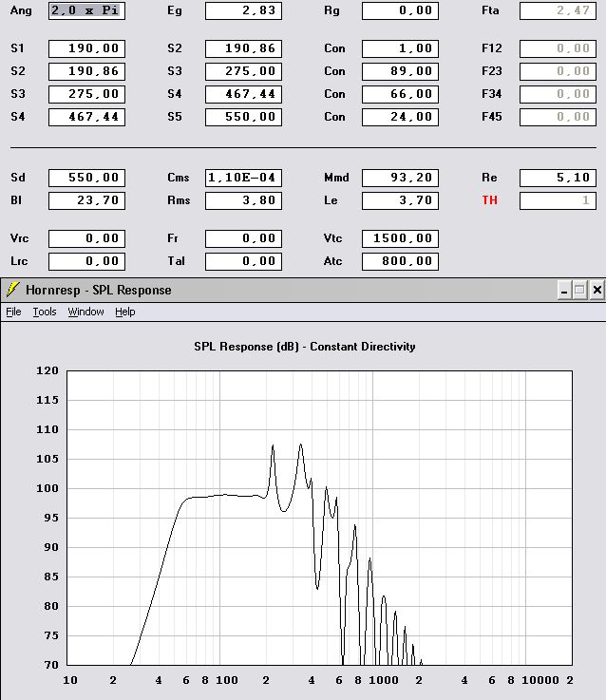This screenshot has height=700, width=606.
Task: Click the Vtc field with 1500,00
Action: [x=400, y=238]
